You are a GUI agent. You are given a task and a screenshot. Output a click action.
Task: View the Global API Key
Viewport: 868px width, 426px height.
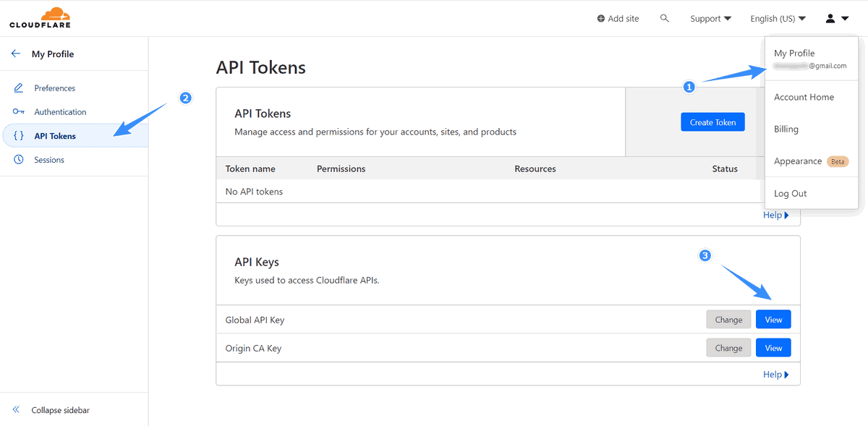tap(773, 320)
